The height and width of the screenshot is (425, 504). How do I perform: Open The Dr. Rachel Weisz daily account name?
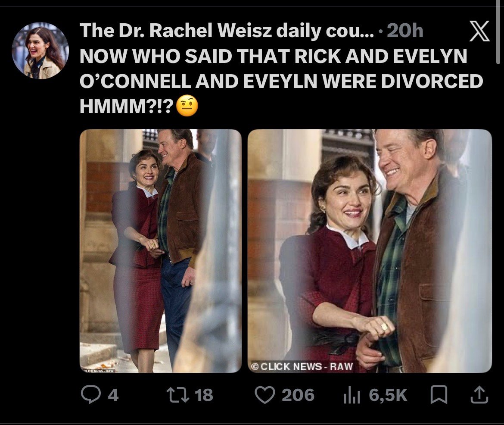click(x=227, y=31)
